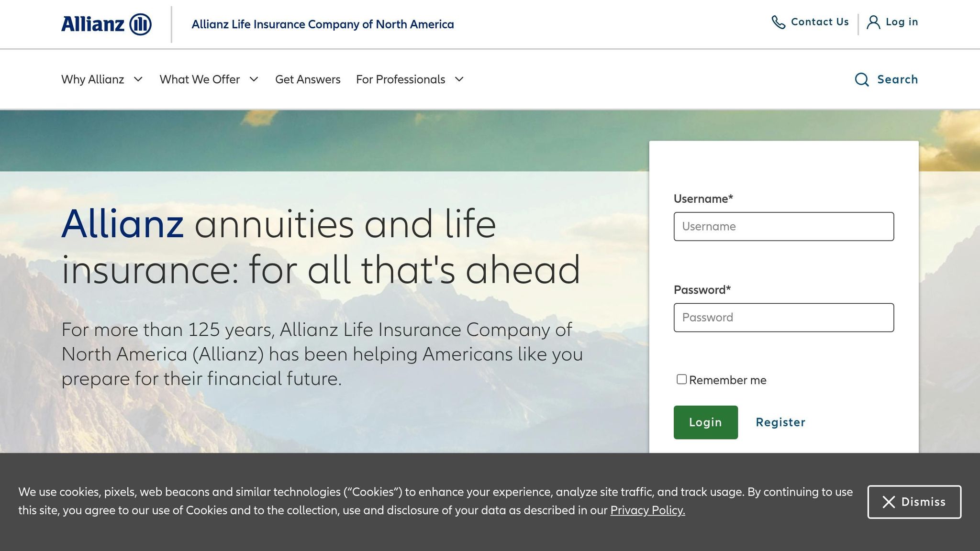This screenshot has height=551, width=980.
Task: Click inside the Password field
Action: point(783,317)
